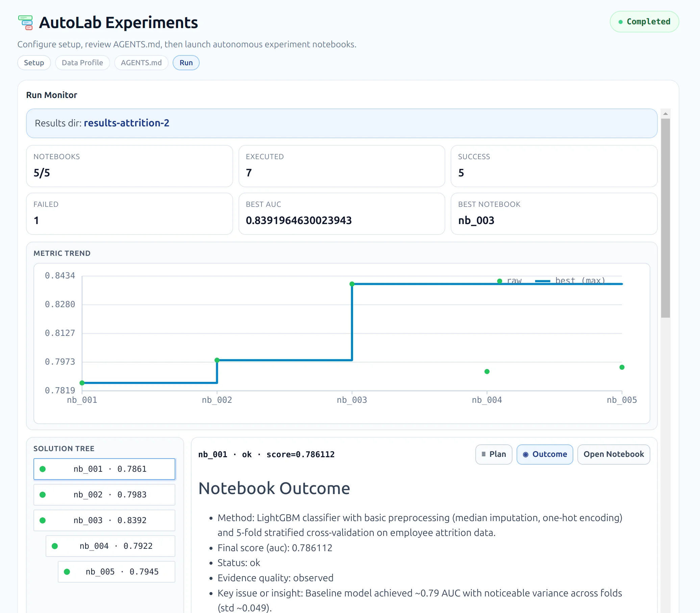Switch the notebook detail view to Plan
The image size is (700, 613).
point(494,454)
